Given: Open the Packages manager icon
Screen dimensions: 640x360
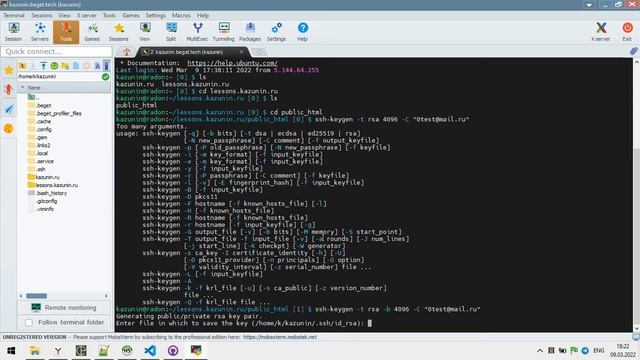Looking at the screenshot, I should point(250,32).
